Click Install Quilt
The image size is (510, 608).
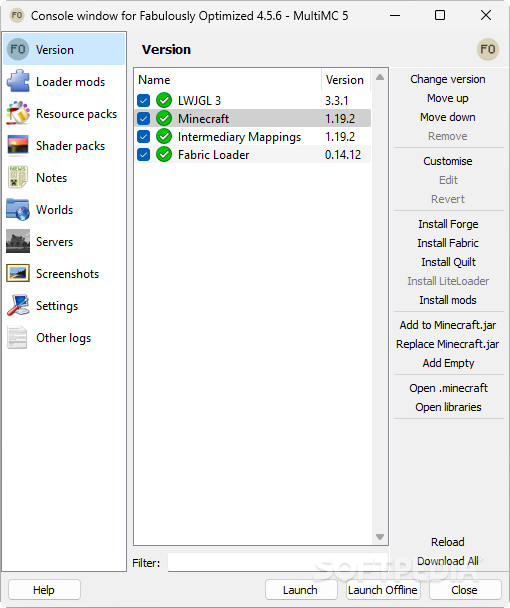point(448,262)
